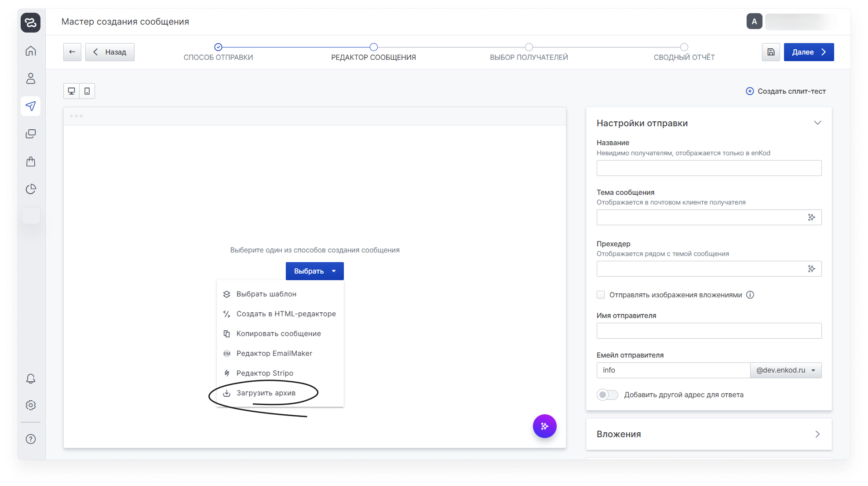Select Загрузить архив menu item
Screen dimensions: 868x486
coord(280,393)
